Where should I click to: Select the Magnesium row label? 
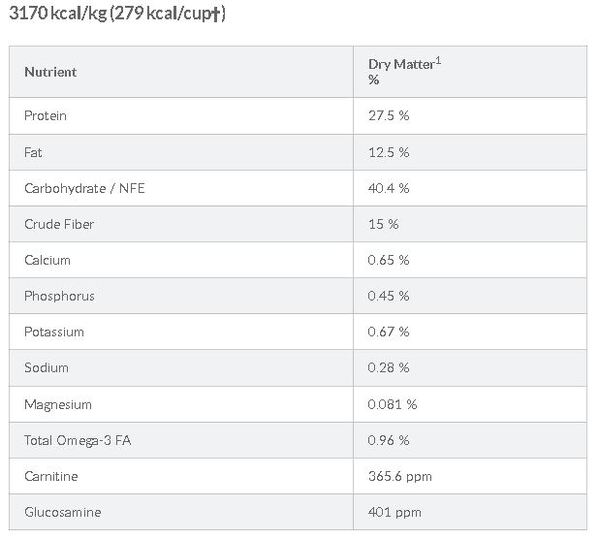tap(58, 405)
